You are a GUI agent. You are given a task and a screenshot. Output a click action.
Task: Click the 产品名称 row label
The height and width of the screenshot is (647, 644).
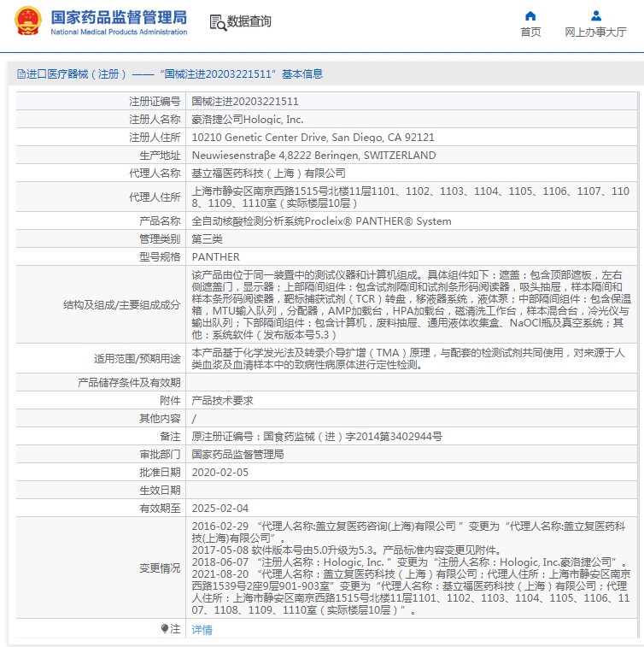(x=160, y=221)
